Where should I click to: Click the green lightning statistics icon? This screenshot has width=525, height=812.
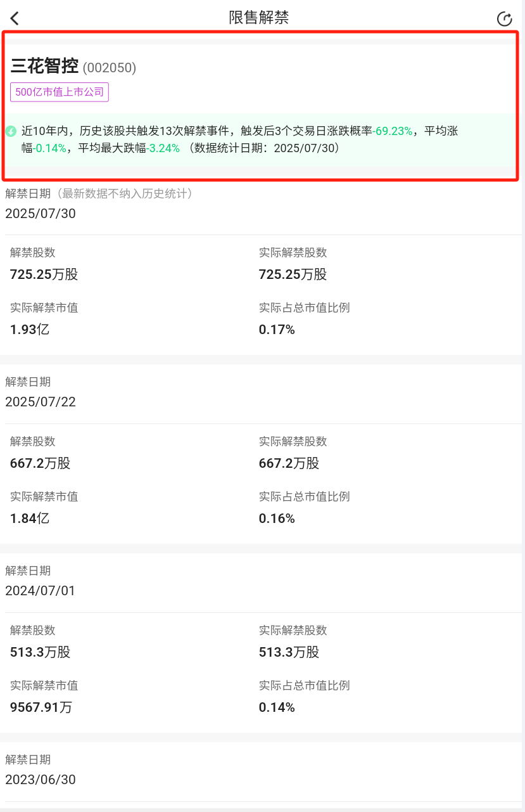click(11, 131)
